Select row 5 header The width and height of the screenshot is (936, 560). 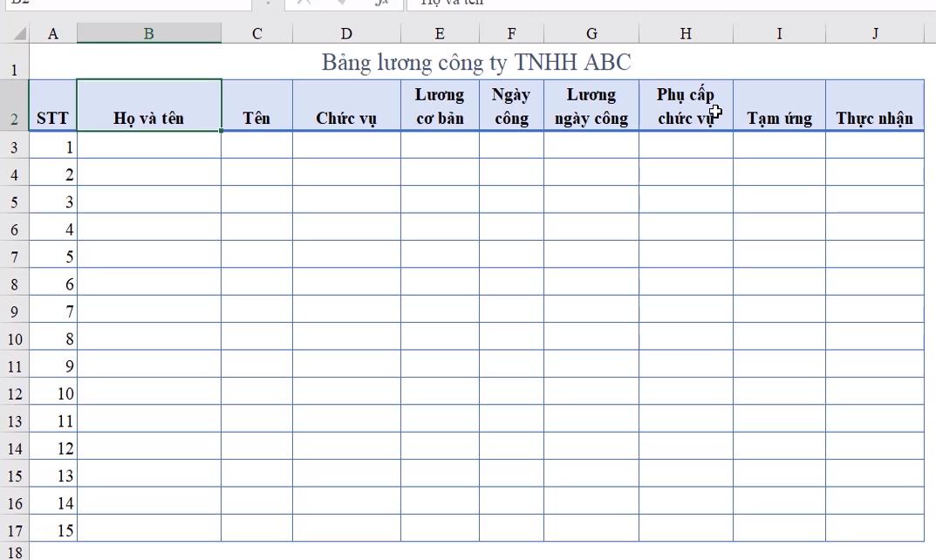[14, 200]
